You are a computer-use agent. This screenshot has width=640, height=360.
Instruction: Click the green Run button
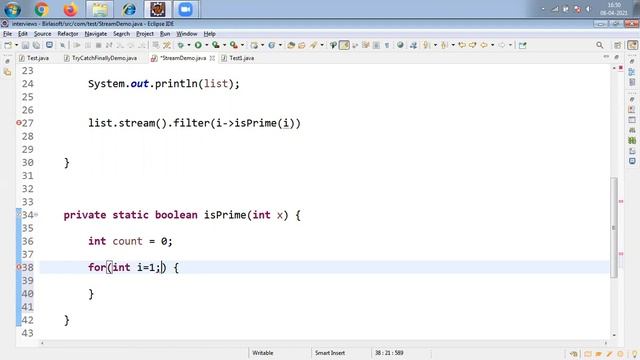(x=198, y=45)
